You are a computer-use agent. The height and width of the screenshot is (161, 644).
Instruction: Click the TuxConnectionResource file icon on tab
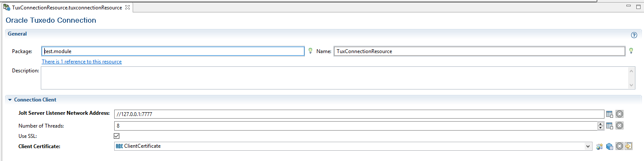click(x=7, y=8)
